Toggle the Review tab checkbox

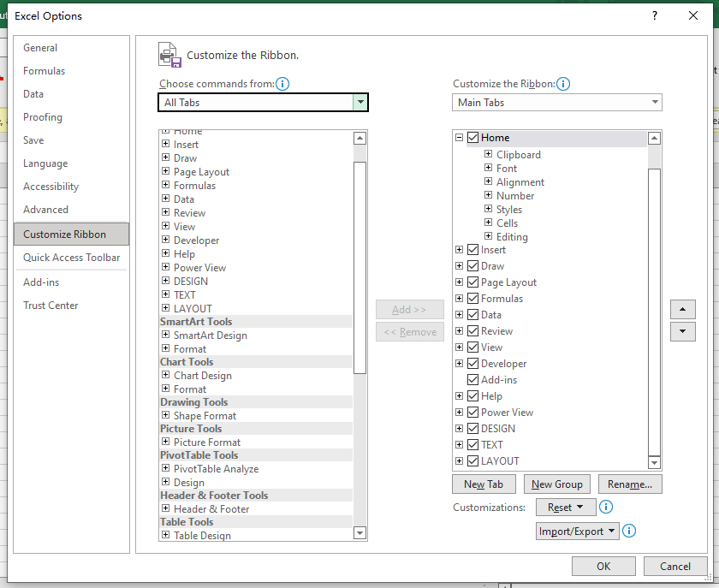(472, 331)
